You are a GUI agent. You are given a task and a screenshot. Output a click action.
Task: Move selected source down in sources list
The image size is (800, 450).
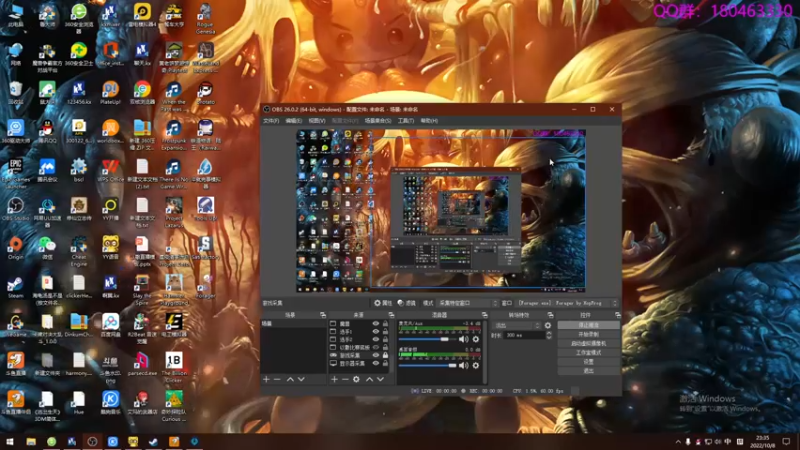point(380,380)
